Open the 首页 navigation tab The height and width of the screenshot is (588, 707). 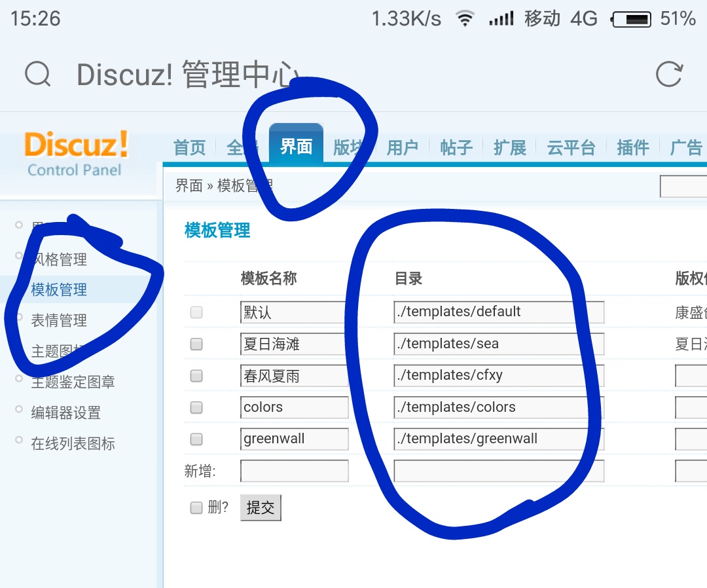(190, 148)
